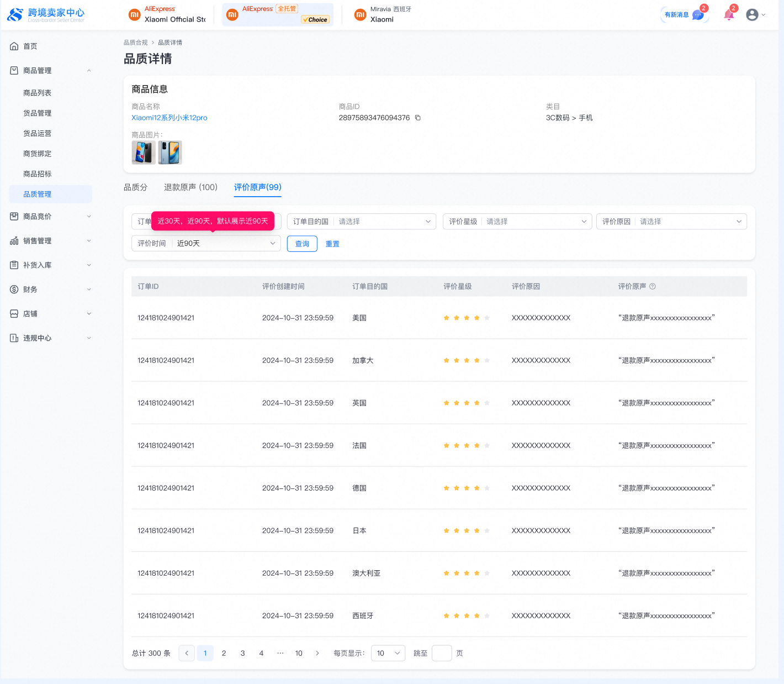Click the notification bell icon
This screenshot has height=684, width=784.
729,15
